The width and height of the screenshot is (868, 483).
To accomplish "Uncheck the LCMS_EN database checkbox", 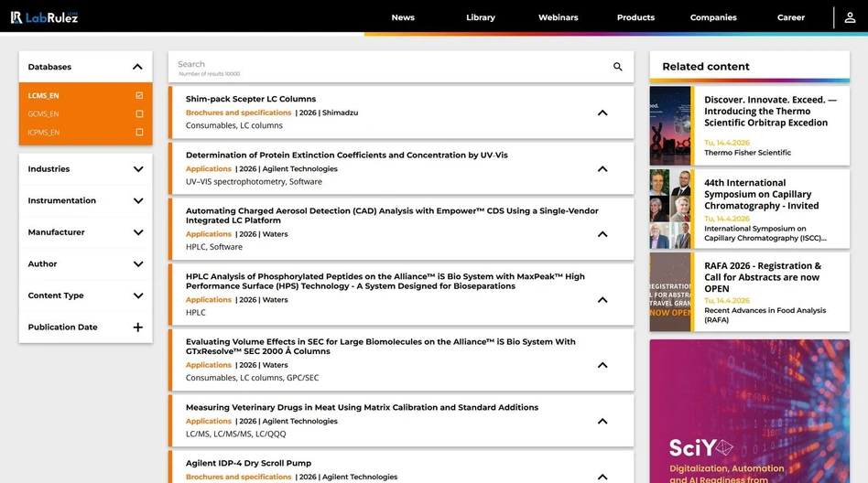I will tap(139, 95).
